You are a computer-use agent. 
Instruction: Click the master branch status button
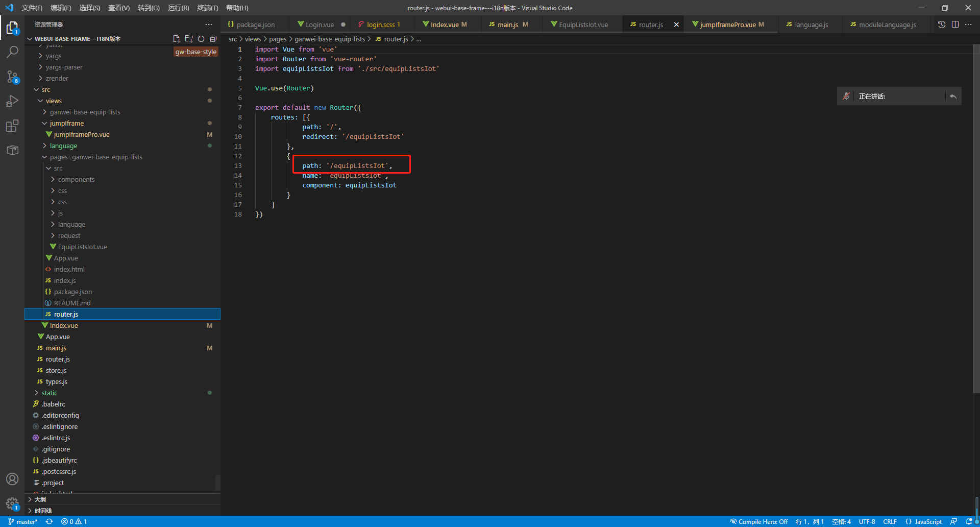click(x=23, y=521)
